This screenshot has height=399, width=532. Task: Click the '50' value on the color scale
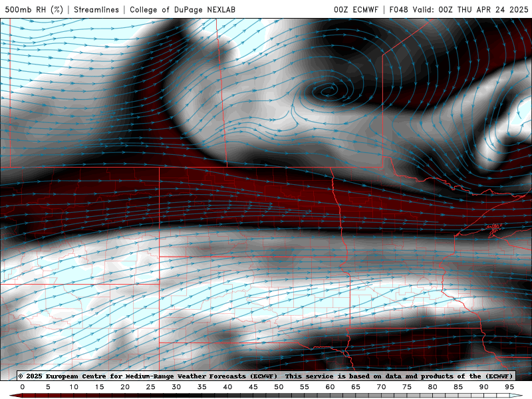coord(279,387)
